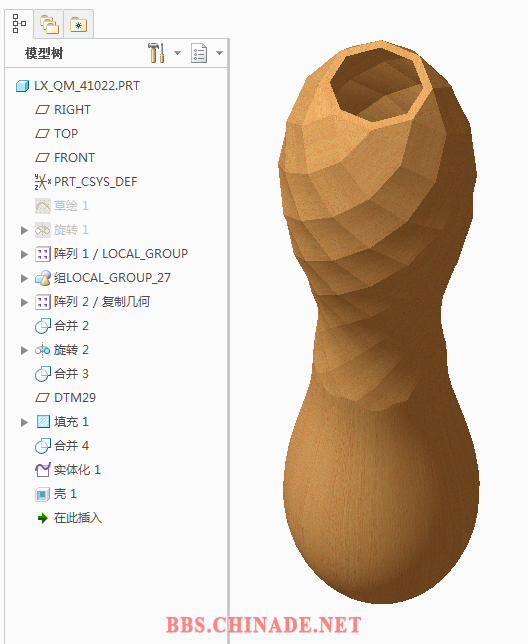The width and height of the screenshot is (528, 644).
Task: Select the PRT_CSYS_DEF coordinate system icon
Action: pos(43,182)
